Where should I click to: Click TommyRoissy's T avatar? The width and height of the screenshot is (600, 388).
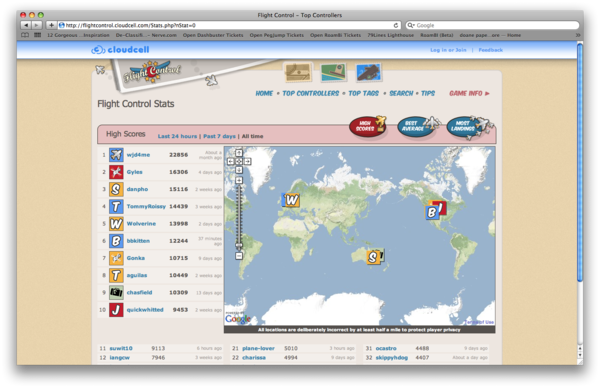click(x=116, y=206)
